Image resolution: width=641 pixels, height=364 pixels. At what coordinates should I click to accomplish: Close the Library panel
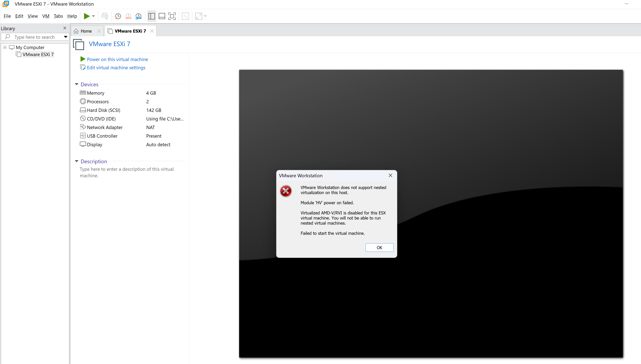coord(65,28)
